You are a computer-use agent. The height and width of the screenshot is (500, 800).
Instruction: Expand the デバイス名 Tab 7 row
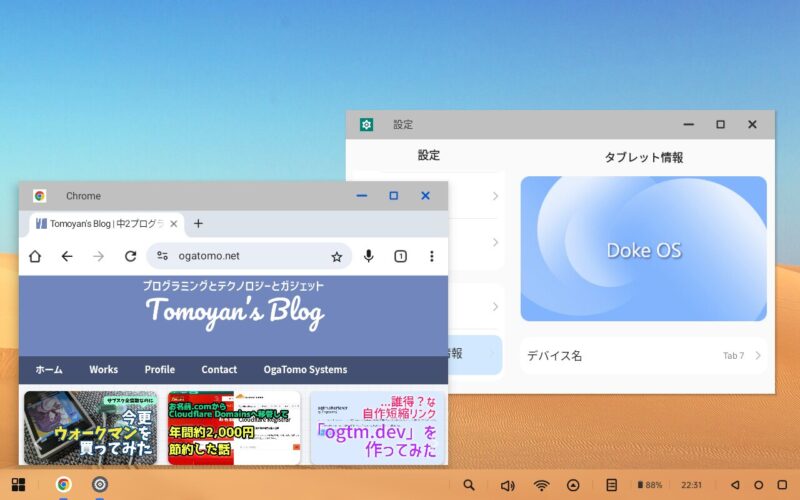click(x=643, y=355)
